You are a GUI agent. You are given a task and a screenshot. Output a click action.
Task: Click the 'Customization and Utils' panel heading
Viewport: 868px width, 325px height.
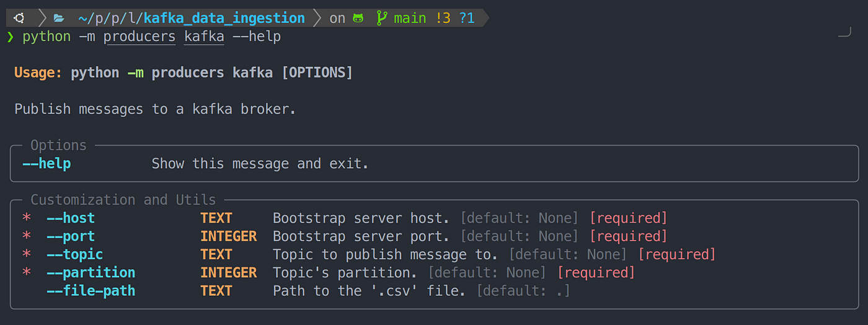123,200
